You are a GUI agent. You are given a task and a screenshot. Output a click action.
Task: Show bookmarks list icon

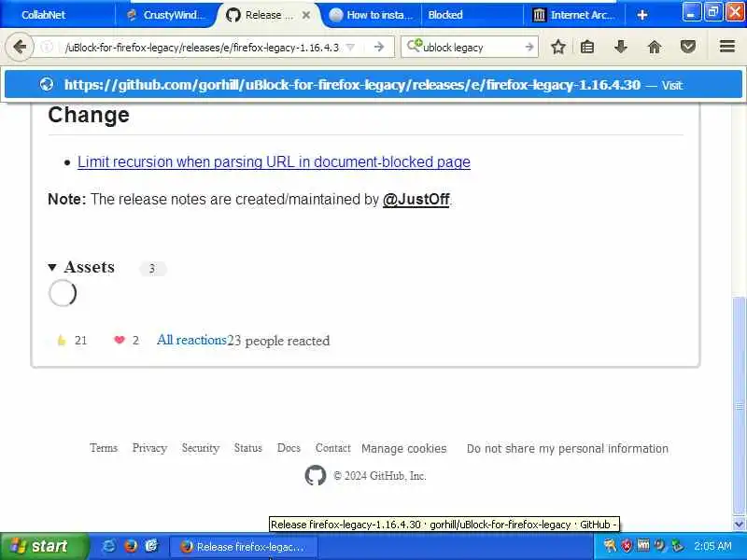pos(587,47)
